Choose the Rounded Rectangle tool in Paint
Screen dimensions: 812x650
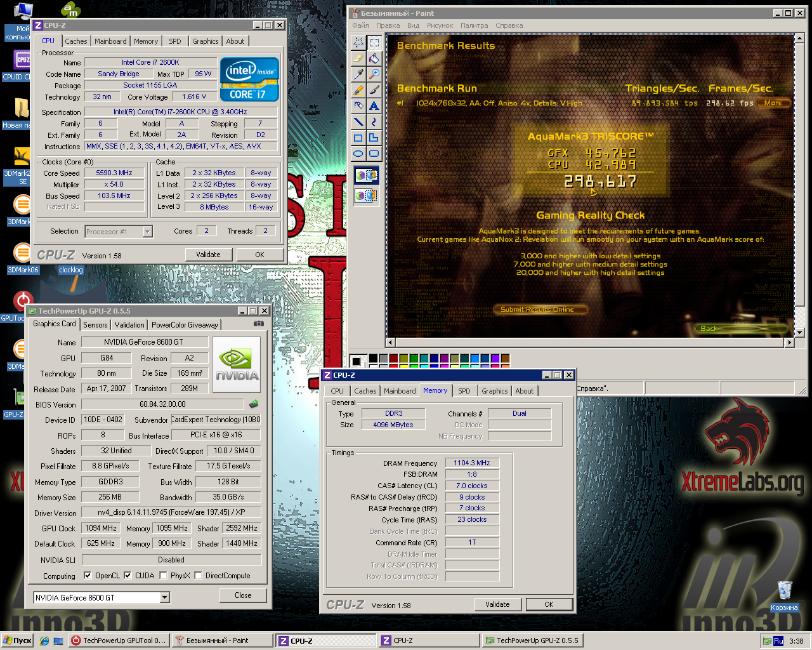click(374, 154)
